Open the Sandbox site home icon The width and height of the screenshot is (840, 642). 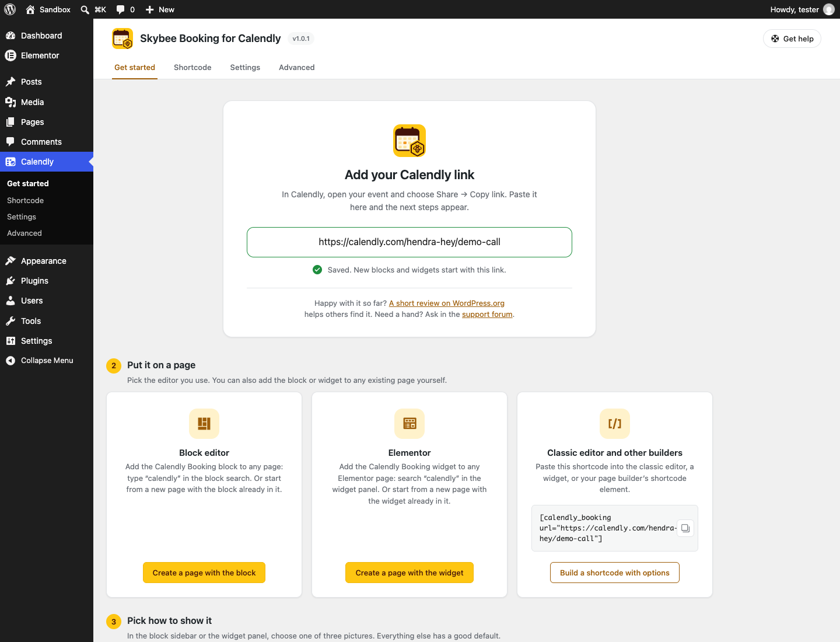(x=30, y=9)
